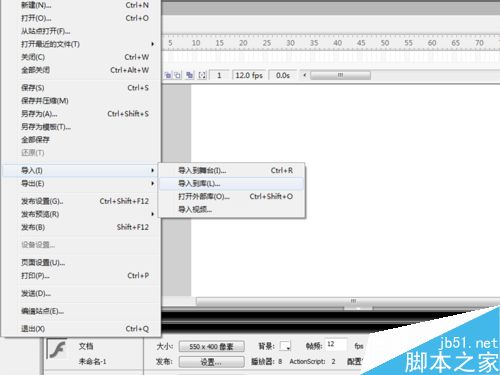The image size is (500, 375).
Task: Toggle Edit Multiple Frames icon
Action: (x=190, y=75)
